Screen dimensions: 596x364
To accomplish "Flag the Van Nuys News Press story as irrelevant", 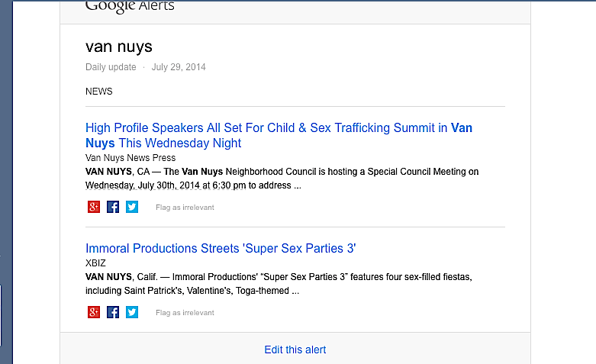I will [185, 208].
